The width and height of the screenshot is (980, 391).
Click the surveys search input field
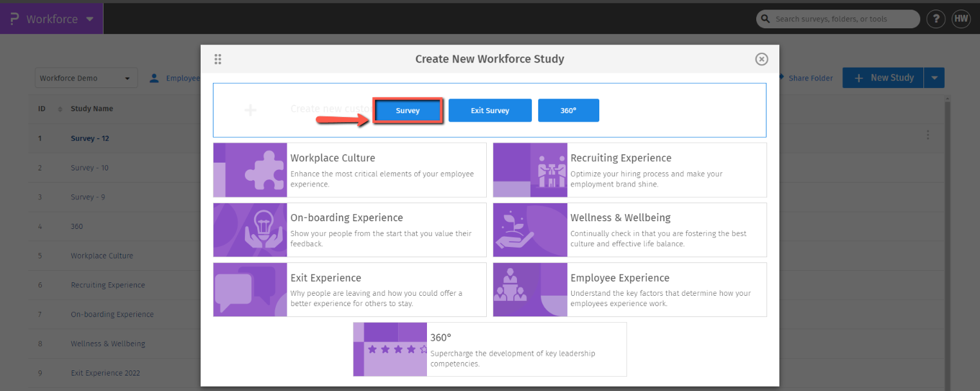(836, 19)
